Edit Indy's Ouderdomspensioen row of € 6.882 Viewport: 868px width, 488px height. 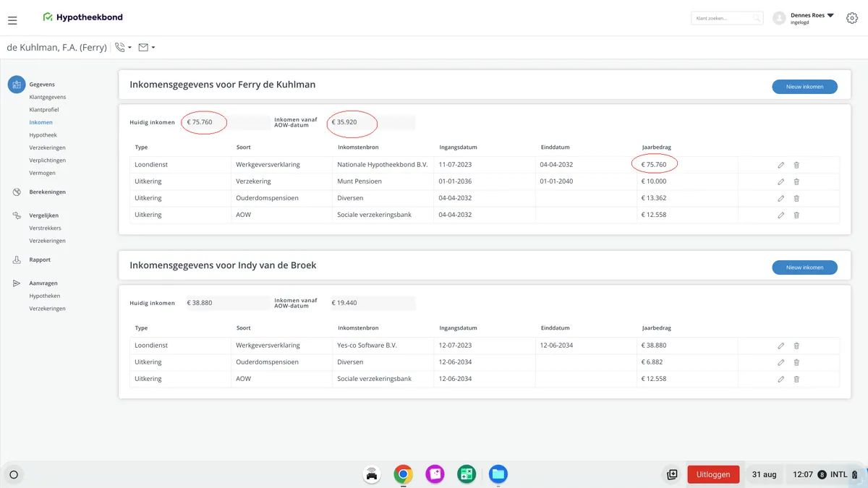click(x=781, y=362)
